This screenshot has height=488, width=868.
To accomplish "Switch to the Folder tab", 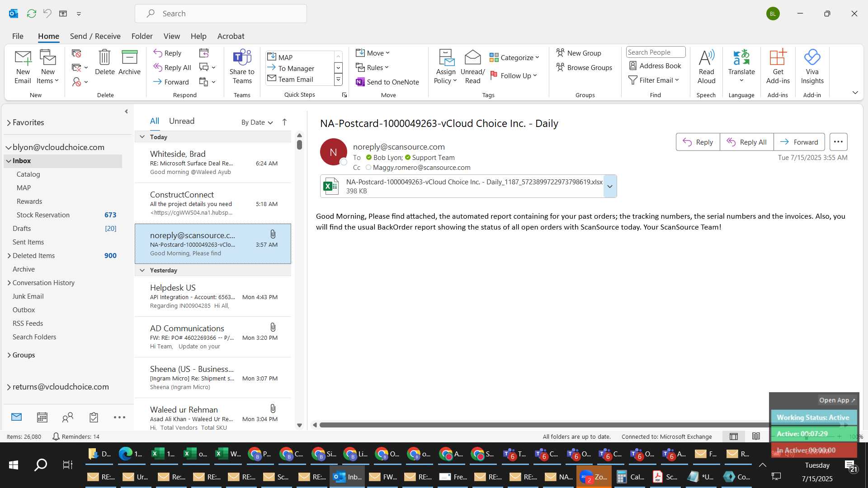I will click(142, 36).
